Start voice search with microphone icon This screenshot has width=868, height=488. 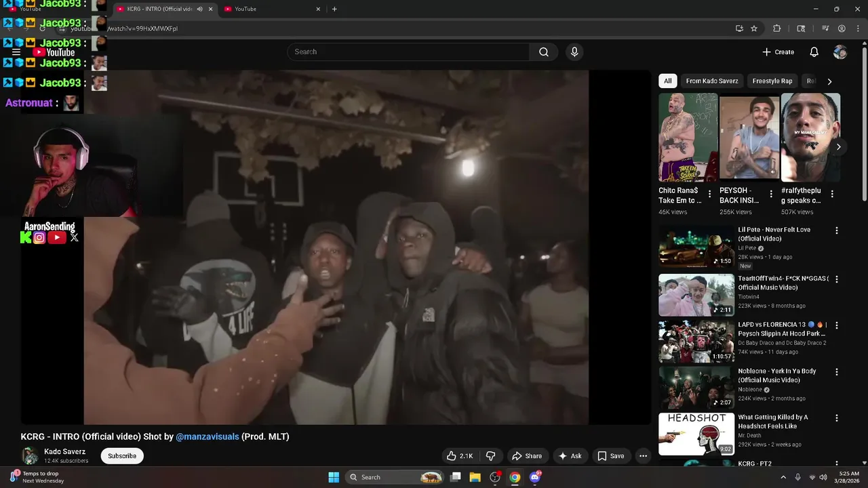tap(574, 52)
